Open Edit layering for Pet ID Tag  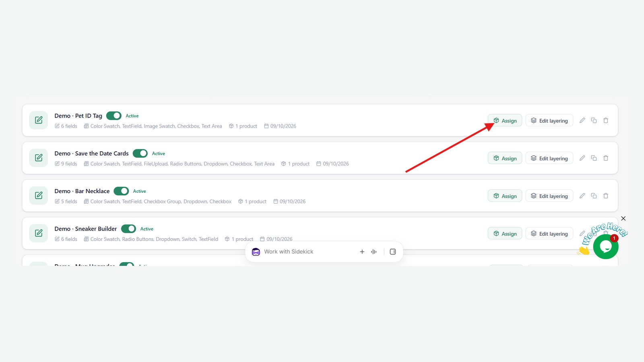[549, 120]
